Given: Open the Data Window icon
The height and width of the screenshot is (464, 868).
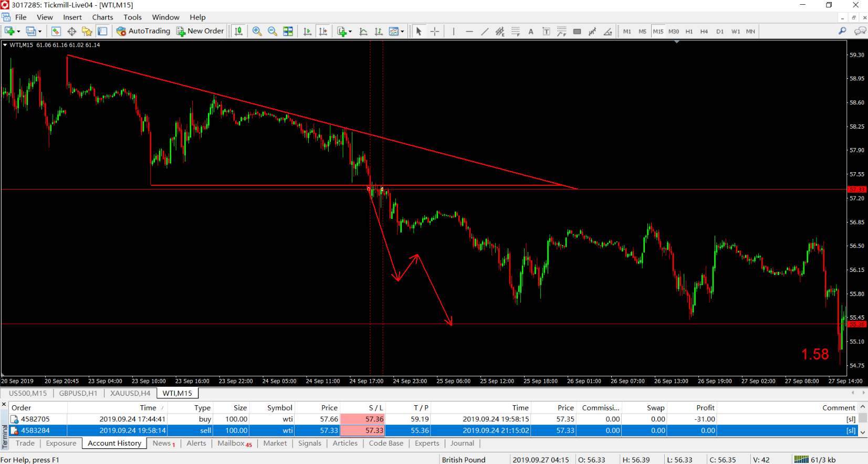Looking at the screenshot, I should (x=71, y=31).
